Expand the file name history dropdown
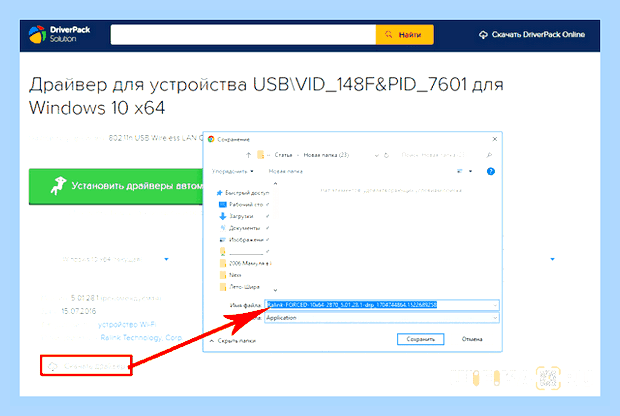620x416 pixels. pos(495,305)
